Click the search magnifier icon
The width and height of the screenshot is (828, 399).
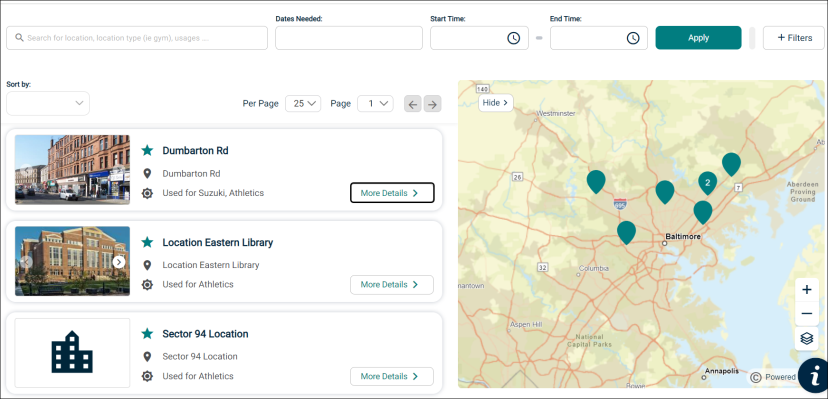(20, 38)
